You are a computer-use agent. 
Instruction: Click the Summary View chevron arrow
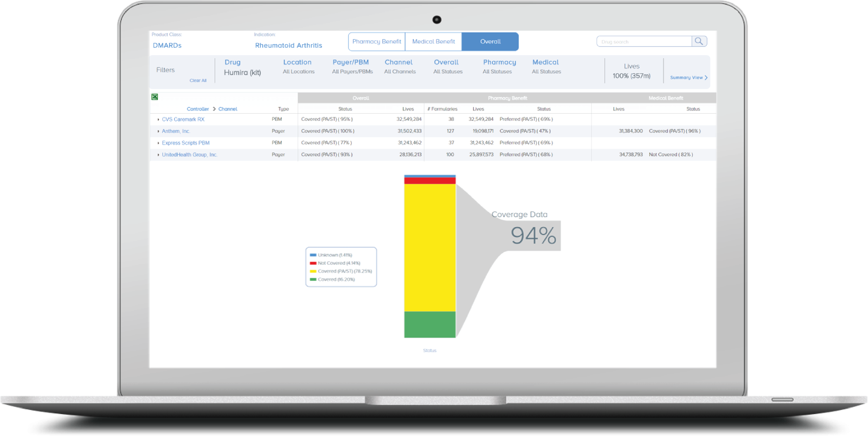[706, 78]
